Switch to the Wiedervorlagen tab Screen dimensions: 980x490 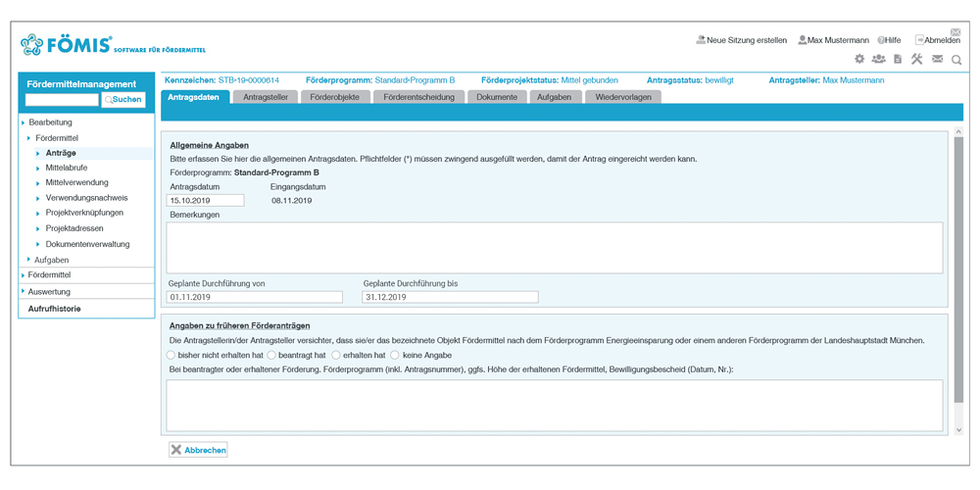623,97
